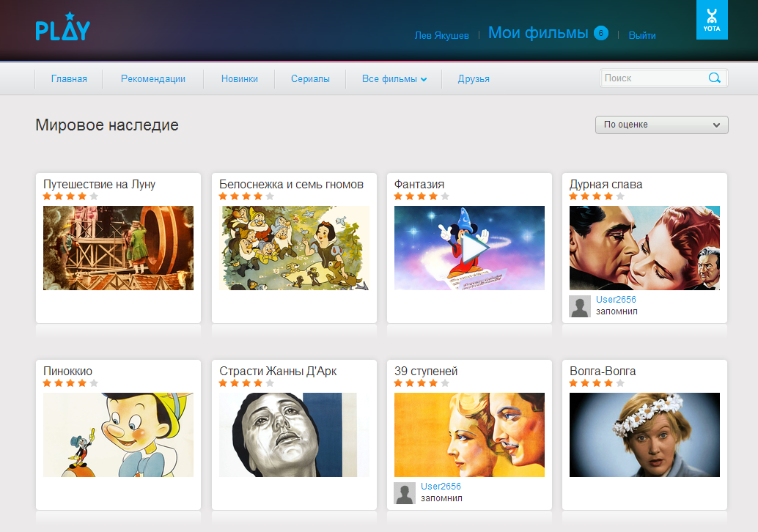Expand the Все фильмы menu

coord(394,78)
